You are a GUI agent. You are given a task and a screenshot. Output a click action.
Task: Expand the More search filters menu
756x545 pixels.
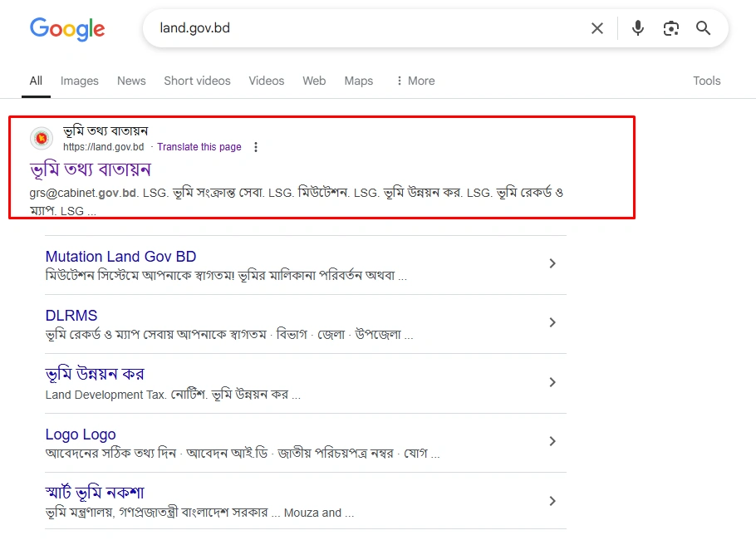pos(415,81)
